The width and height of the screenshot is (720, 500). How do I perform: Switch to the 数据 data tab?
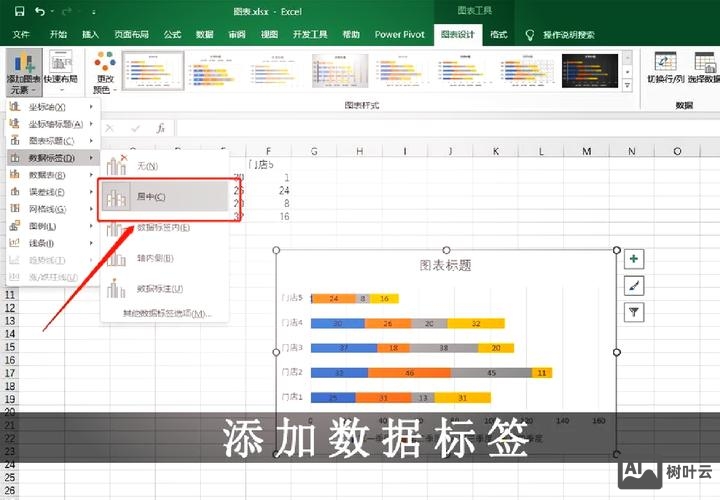(204, 34)
